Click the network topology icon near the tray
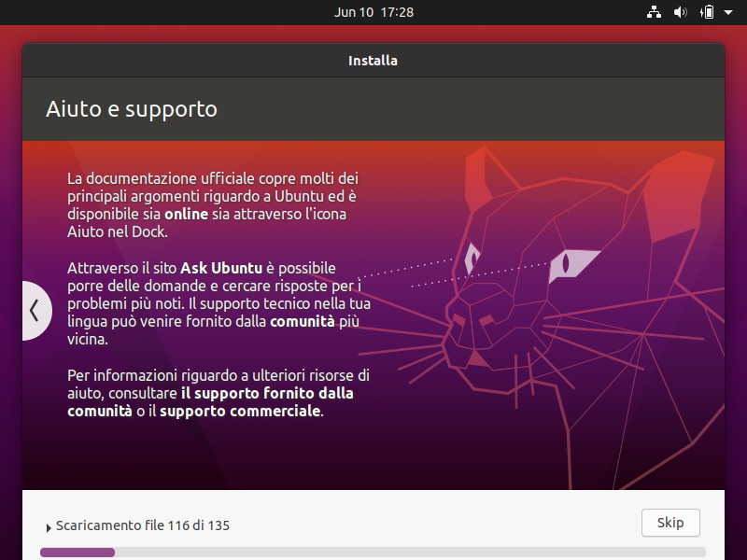This screenshot has height=560, width=747. [x=654, y=12]
